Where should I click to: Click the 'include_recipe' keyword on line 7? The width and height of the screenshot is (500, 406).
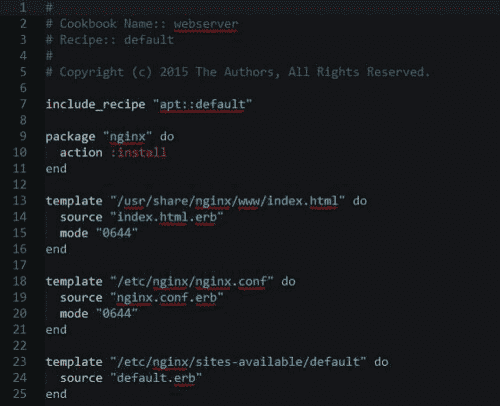(x=95, y=104)
